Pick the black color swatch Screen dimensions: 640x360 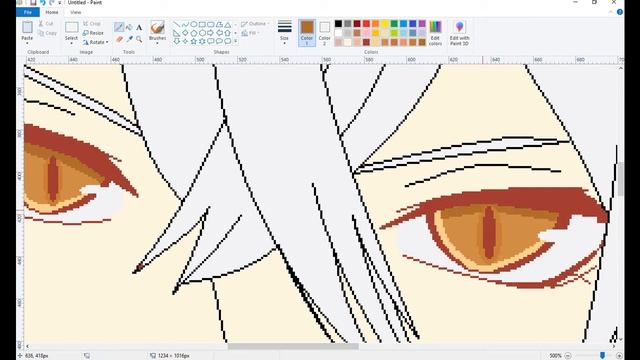(x=338, y=24)
